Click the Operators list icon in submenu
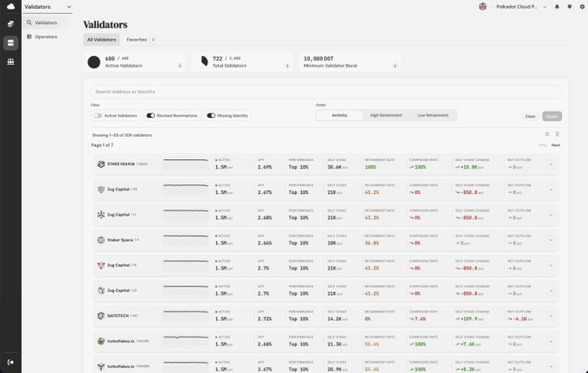Image resolution: width=588 pixels, height=373 pixels. [29, 36]
